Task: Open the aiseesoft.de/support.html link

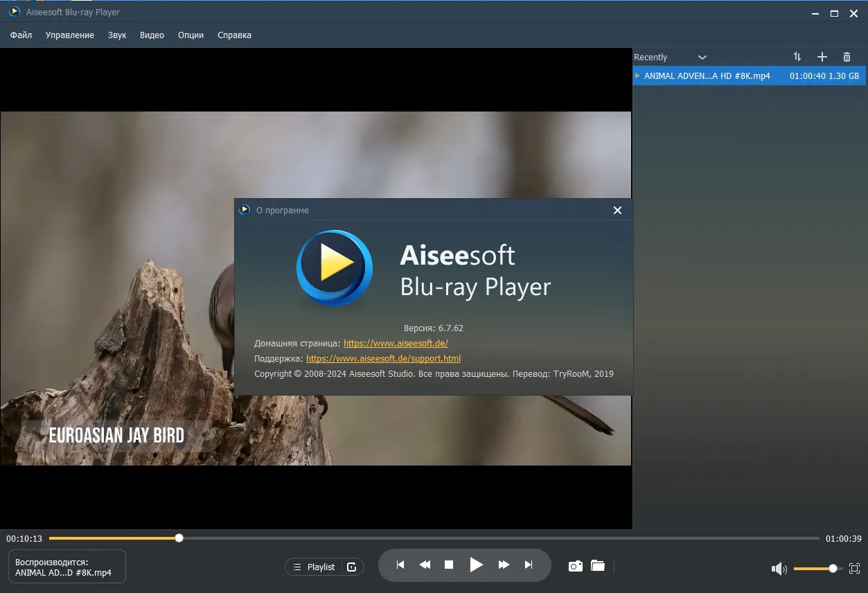Action: [x=383, y=359]
